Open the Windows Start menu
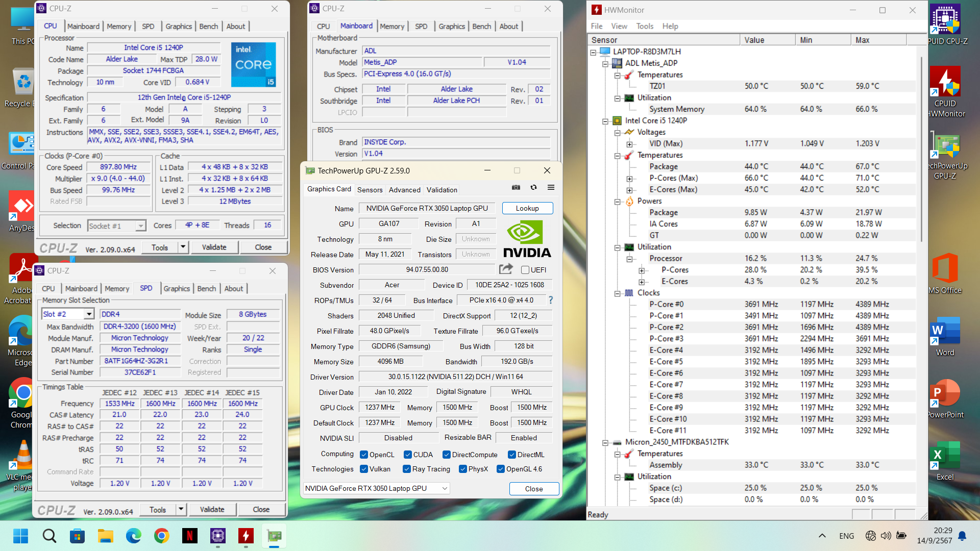The image size is (980, 551). coord(21,536)
